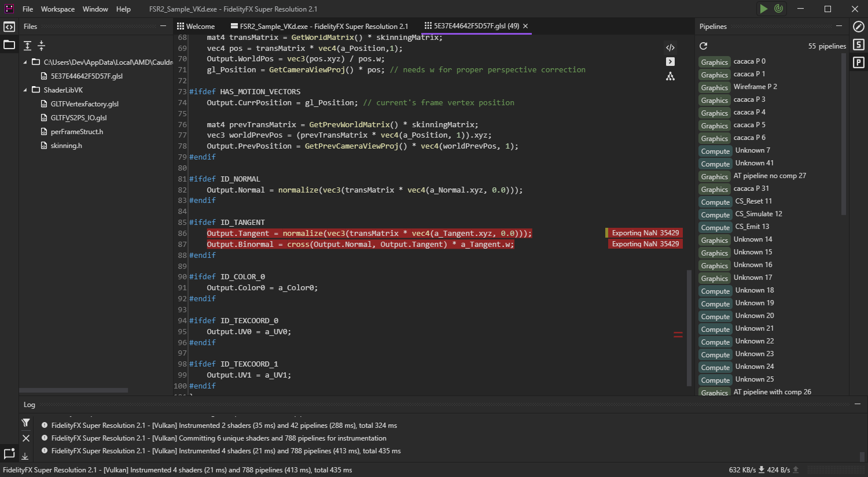Toggle log scroll-to-bottom arrow
868x477 pixels.
(x=25, y=456)
